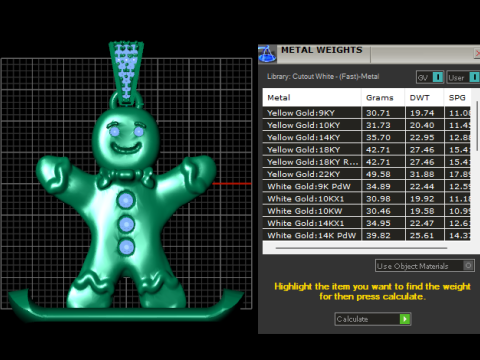
Task: Close the Metal Weights panel
Action: click(x=477, y=53)
